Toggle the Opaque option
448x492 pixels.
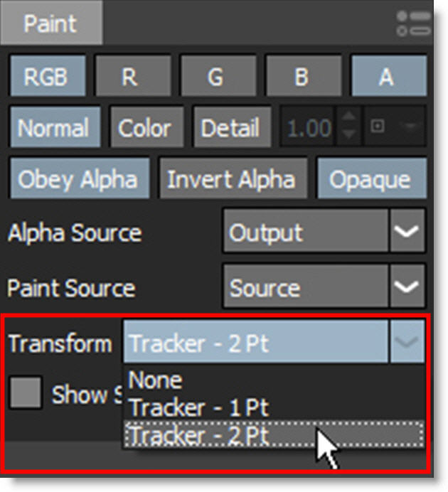(x=370, y=179)
